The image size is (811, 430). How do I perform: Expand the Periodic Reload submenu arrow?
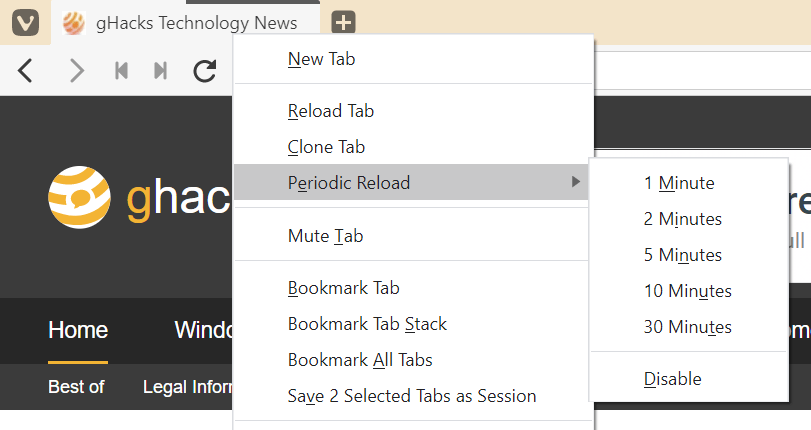coord(574,182)
